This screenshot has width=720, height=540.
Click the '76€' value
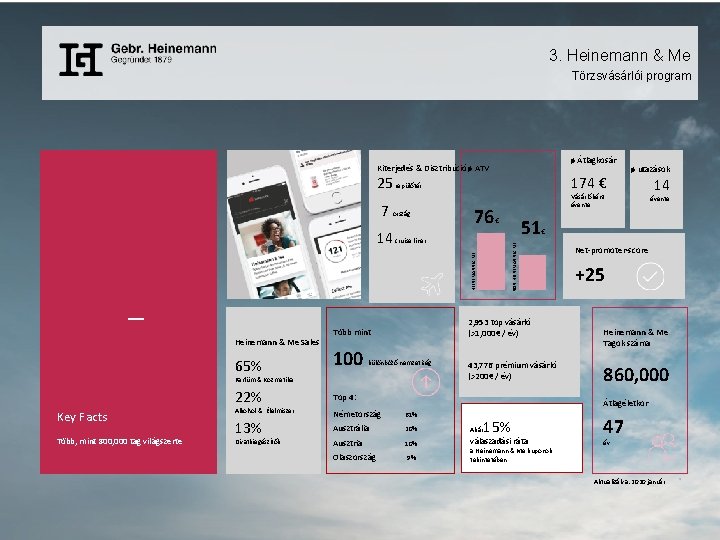486,217
